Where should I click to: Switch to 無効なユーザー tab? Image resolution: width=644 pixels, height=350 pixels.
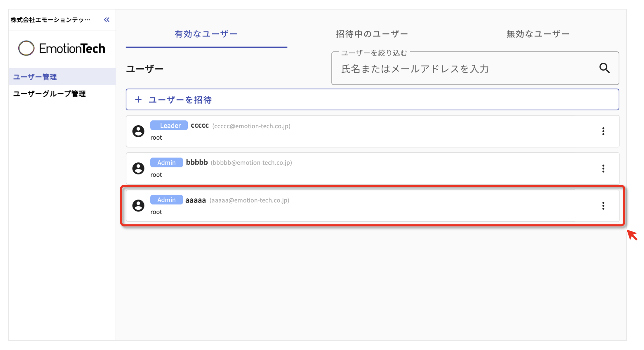click(x=538, y=34)
